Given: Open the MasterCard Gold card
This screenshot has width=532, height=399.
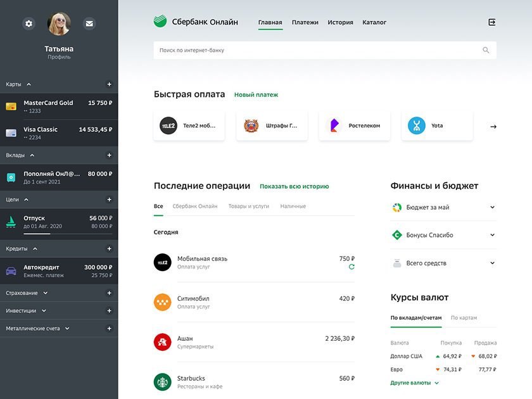Looking at the screenshot, I should 59,106.
